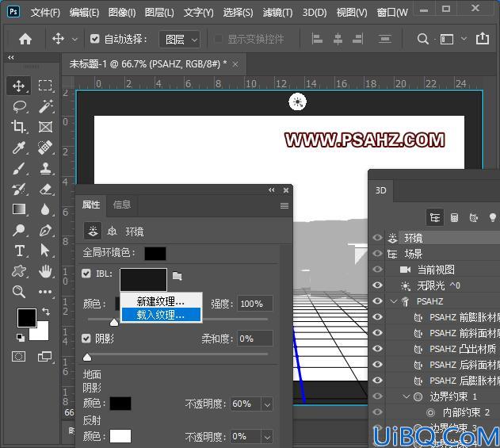The width and height of the screenshot is (500, 448).
Task: Click the reflection color white swatch
Action: pos(120,436)
